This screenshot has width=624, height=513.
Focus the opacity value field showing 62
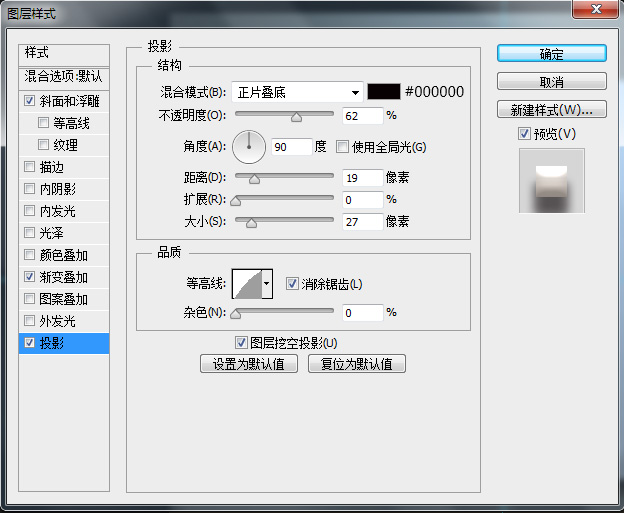point(363,116)
